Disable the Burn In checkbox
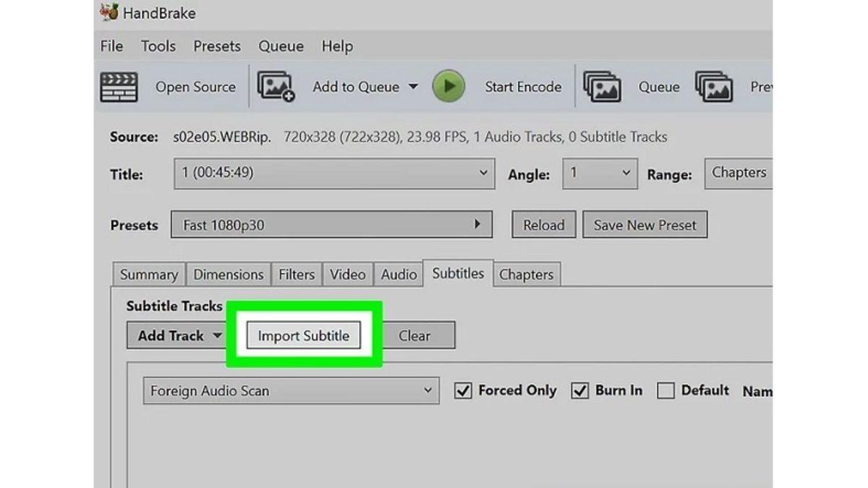 (580, 390)
